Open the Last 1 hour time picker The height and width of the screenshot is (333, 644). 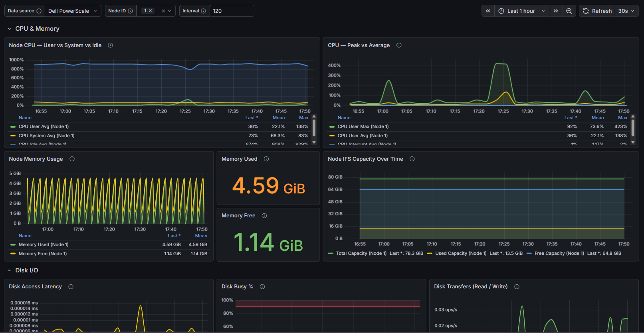(x=522, y=11)
